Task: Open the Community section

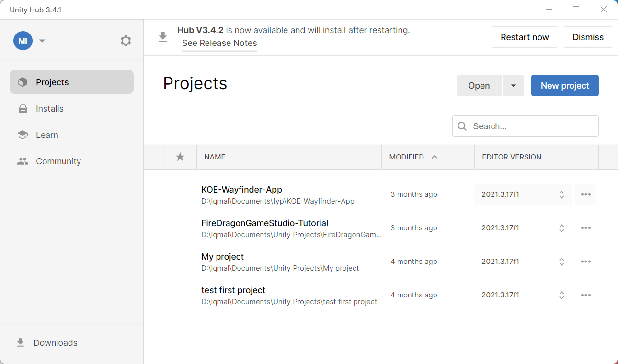Action: (71, 161)
